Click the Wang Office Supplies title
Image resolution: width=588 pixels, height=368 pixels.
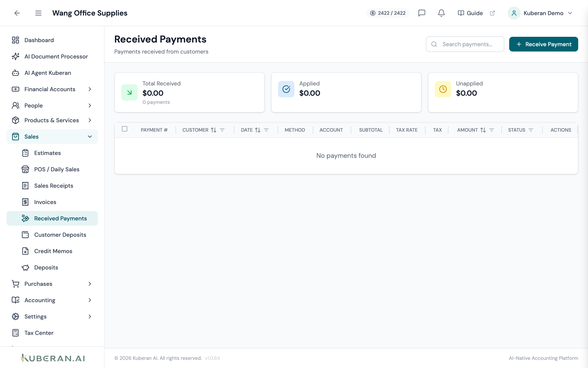pos(90,13)
